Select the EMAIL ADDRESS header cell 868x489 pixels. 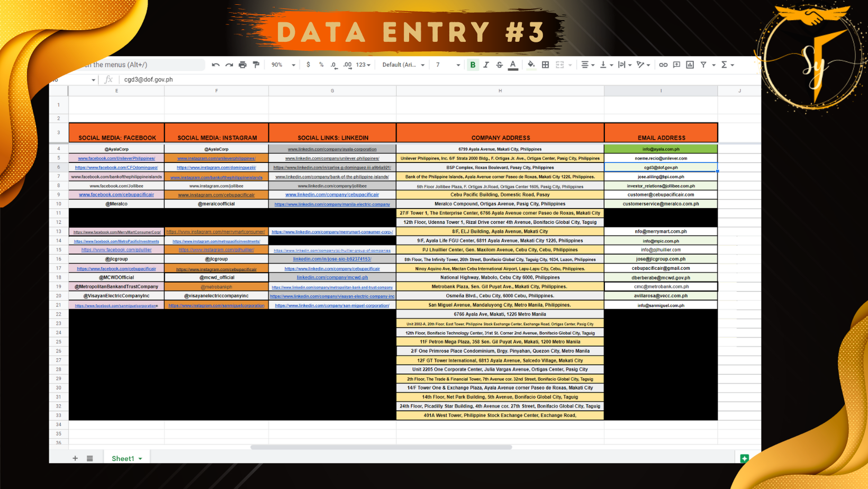click(x=661, y=133)
